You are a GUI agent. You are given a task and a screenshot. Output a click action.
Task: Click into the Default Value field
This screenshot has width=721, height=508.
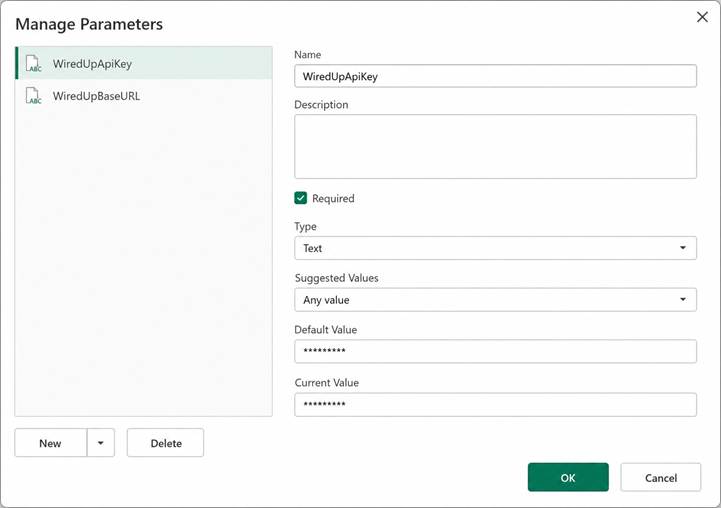[x=495, y=351]
